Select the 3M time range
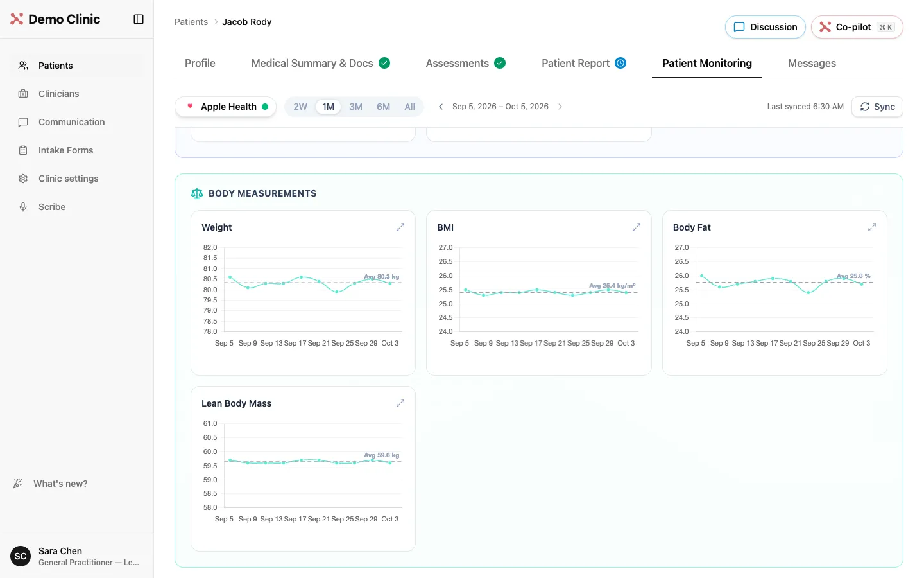This screenshot has width=924, height=578. (x=356, y=107)
